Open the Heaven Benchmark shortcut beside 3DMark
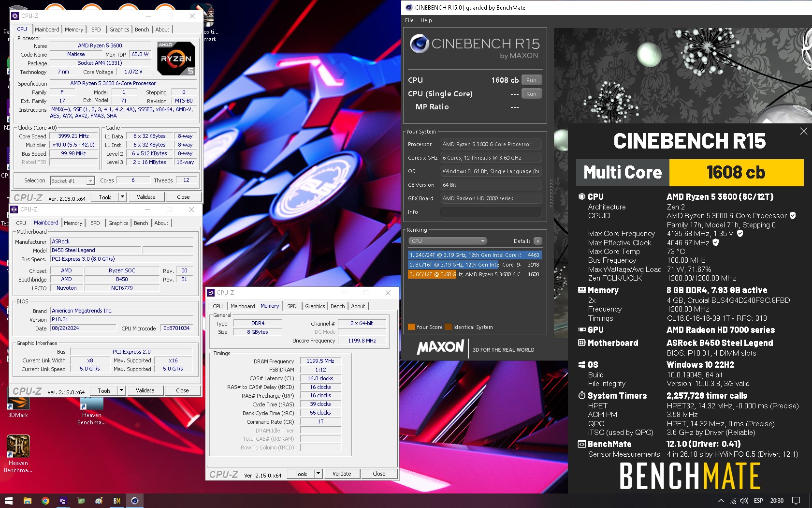Viewport: 812px width, 508px height. coord(92,411)
